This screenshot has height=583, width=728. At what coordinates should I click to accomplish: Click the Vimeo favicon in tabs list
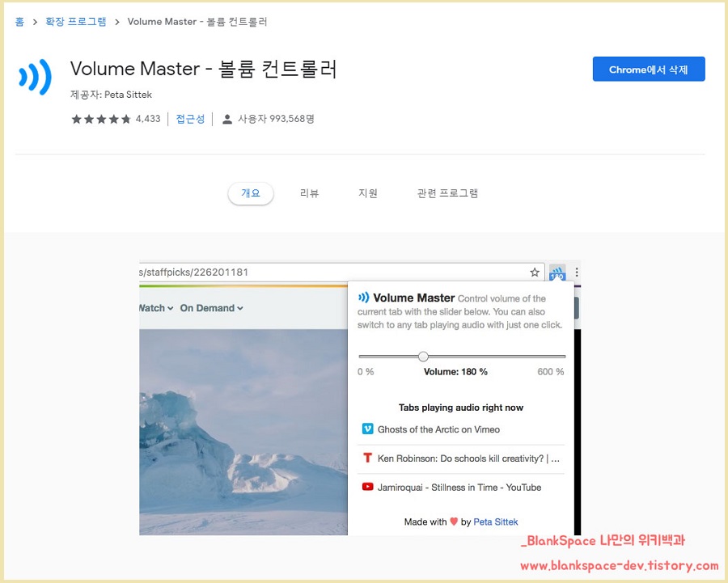pyautogui.click(x=367, y=429)
